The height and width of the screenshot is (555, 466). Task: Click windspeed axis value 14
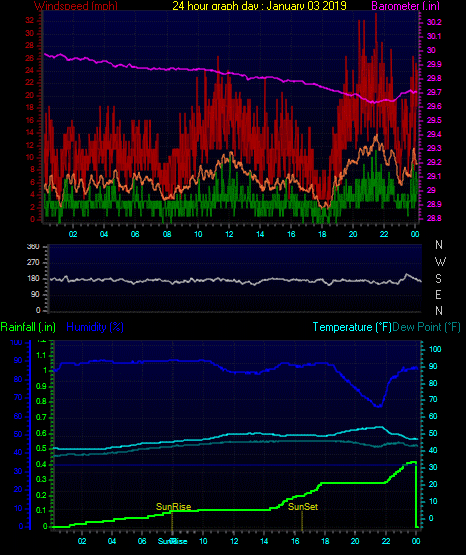click(x=30, y=133)
